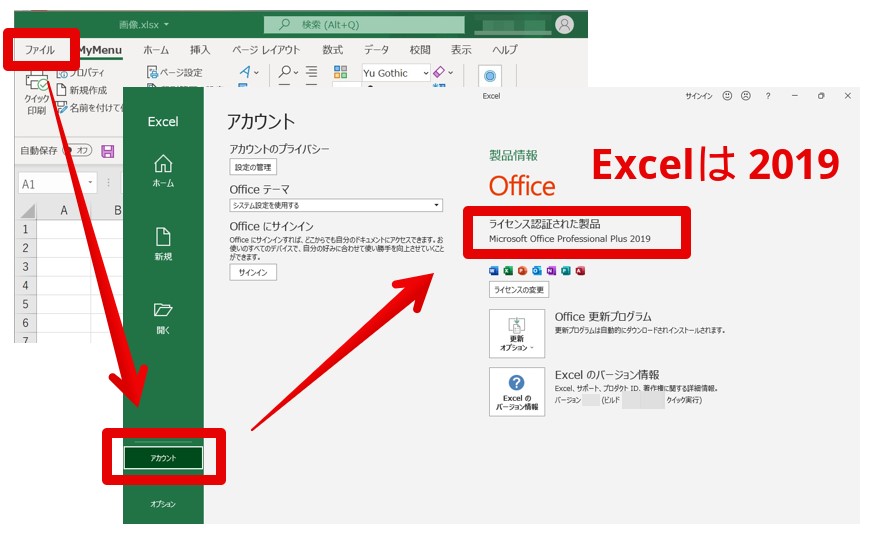Select アカウント in the backstage sidebar
This screenshot has height=549, width=874.
click(163, 458)
